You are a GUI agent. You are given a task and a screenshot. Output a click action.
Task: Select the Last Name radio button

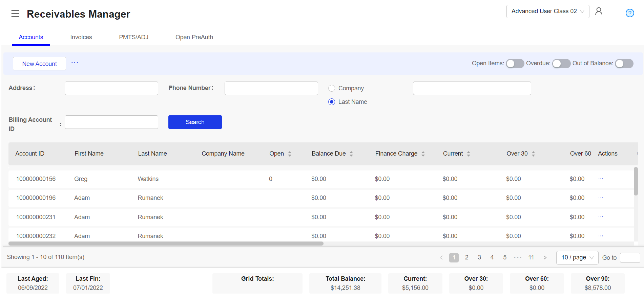[x=332, y=102]
